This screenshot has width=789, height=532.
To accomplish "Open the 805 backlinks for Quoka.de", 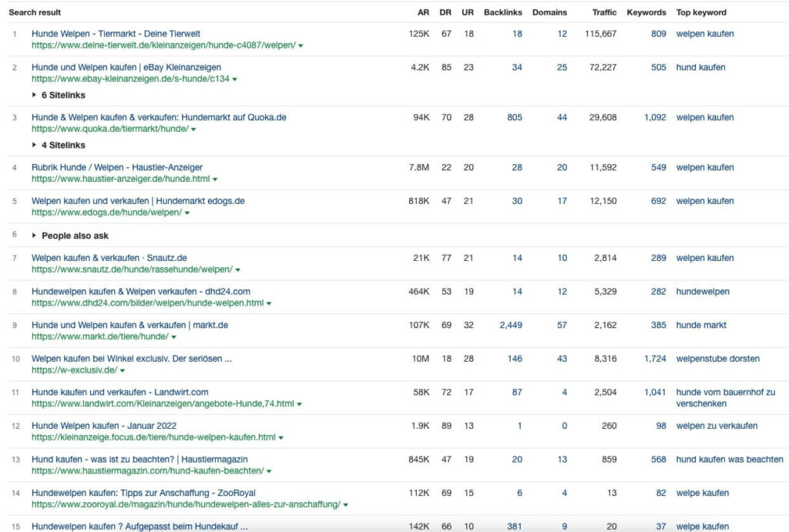I will click(514, 118).
